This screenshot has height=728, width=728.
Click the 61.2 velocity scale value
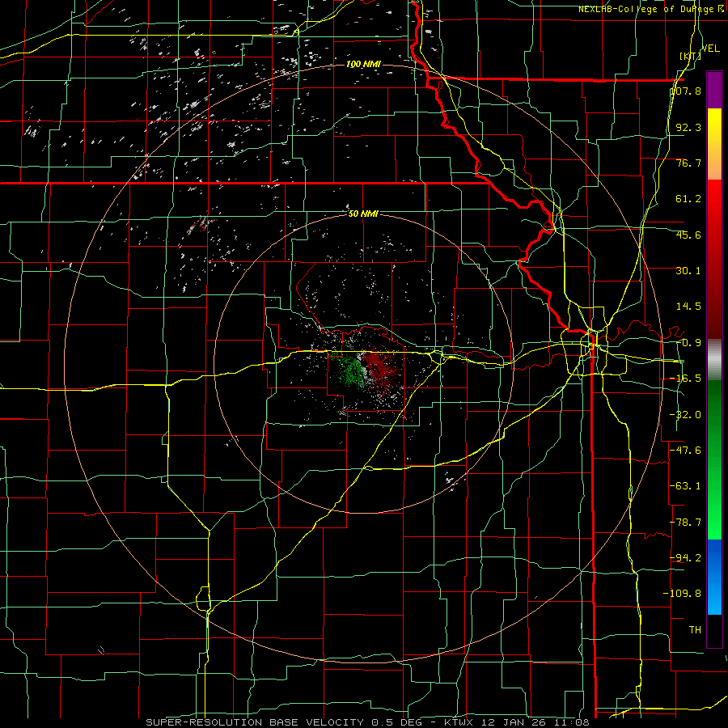click(688, 199)
